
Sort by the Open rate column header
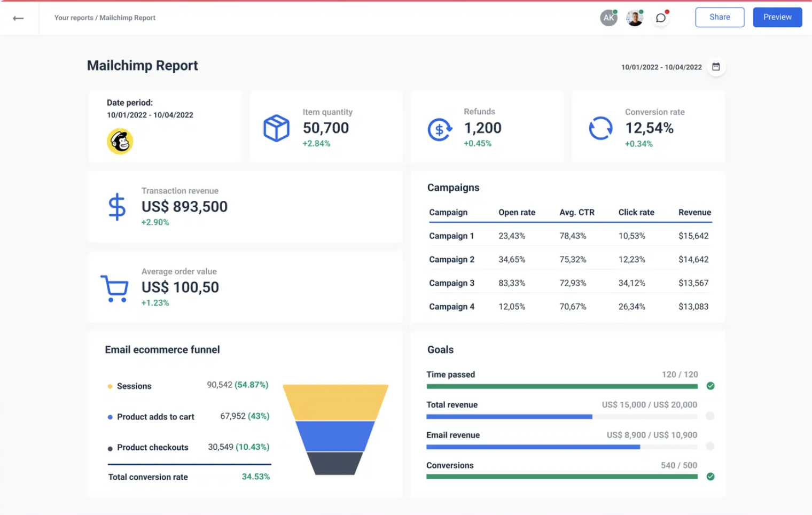pos(517,212)
